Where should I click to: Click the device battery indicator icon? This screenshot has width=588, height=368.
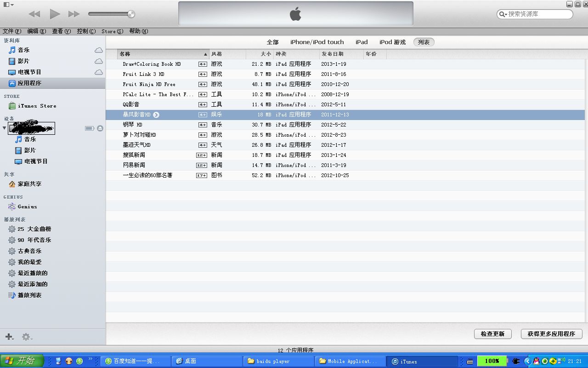(90, 128)
